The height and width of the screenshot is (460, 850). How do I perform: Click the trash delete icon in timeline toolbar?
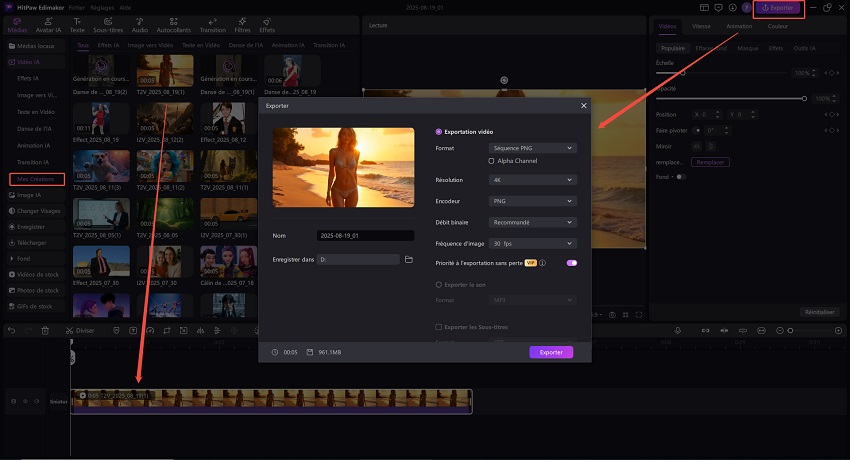[x=45, y=331]
